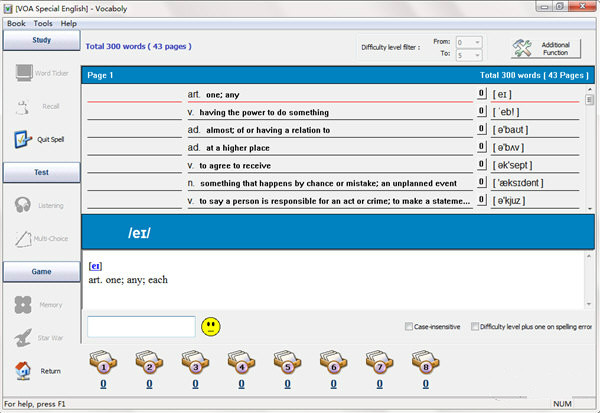
Task: Click the 'Page 1' header text
Action: pos(100,75)
